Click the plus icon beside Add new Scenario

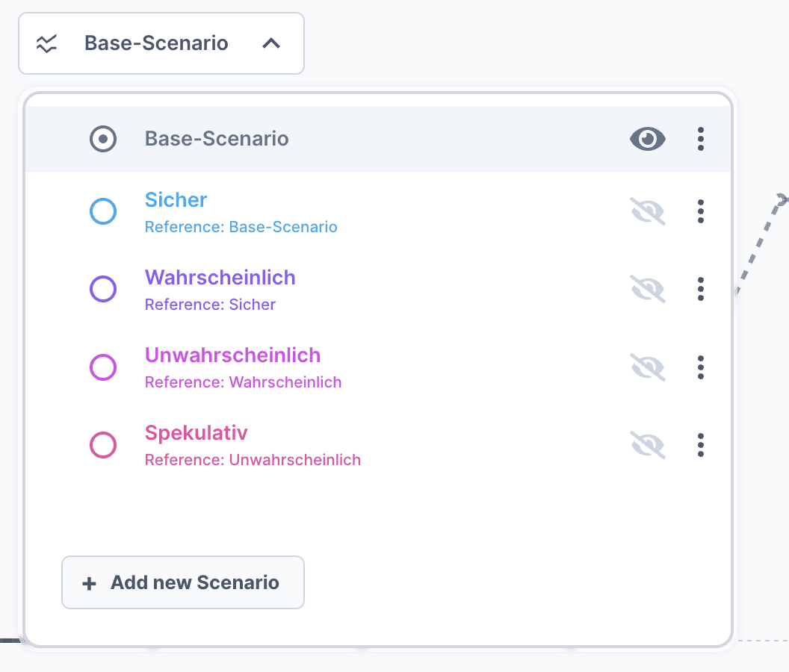pyautogui.click(x=89, y=583)
